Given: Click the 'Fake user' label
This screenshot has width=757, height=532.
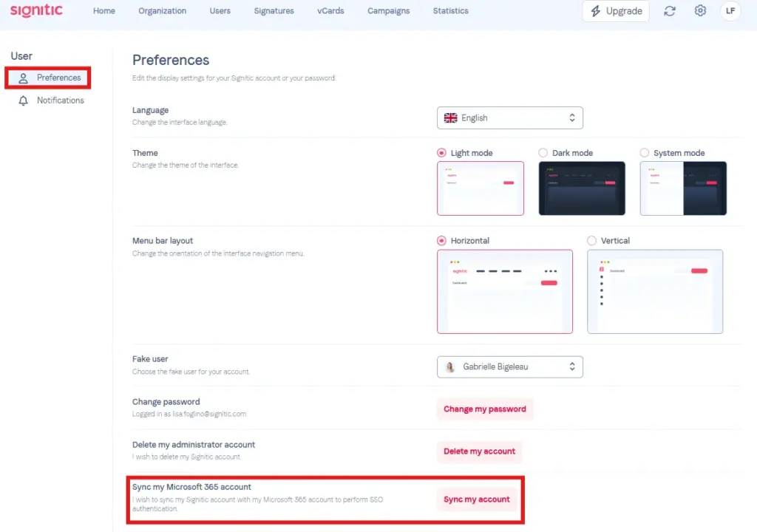Looking at the screenshot, I should 150,358.
